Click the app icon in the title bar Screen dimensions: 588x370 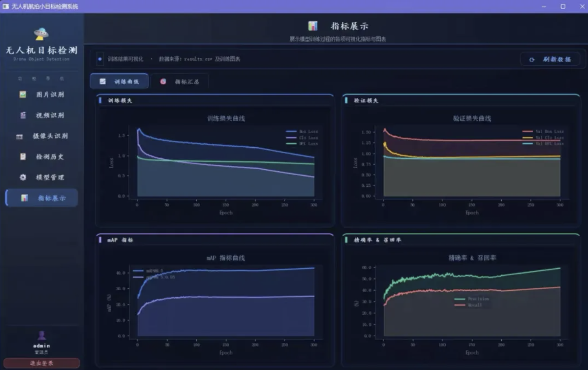[6, 7]
